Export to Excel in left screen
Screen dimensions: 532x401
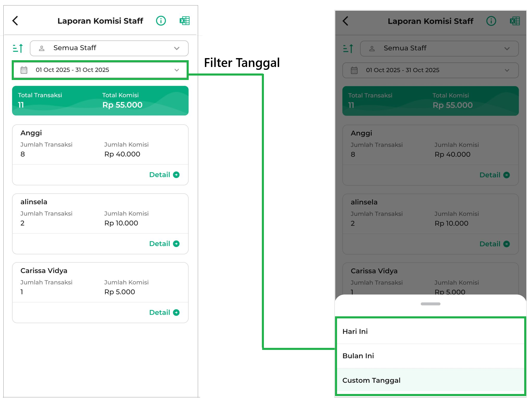coord(185,21)
